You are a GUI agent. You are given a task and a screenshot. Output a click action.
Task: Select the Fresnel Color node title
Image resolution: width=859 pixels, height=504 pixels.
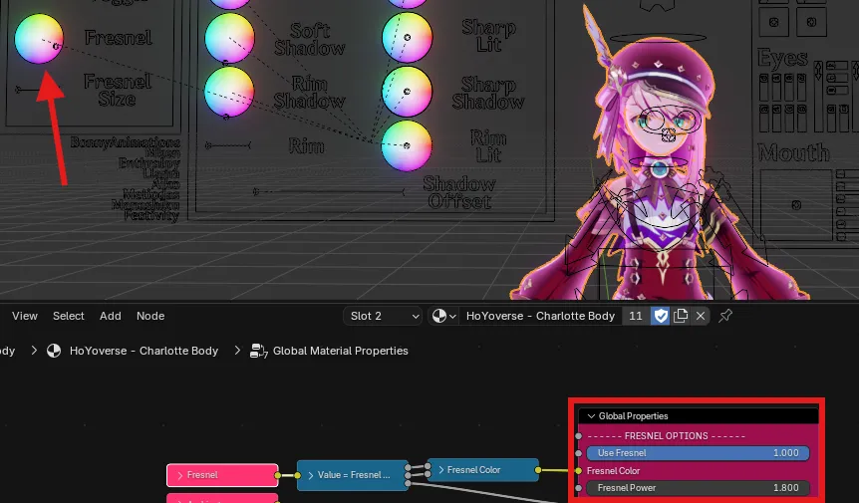(474, 469)
